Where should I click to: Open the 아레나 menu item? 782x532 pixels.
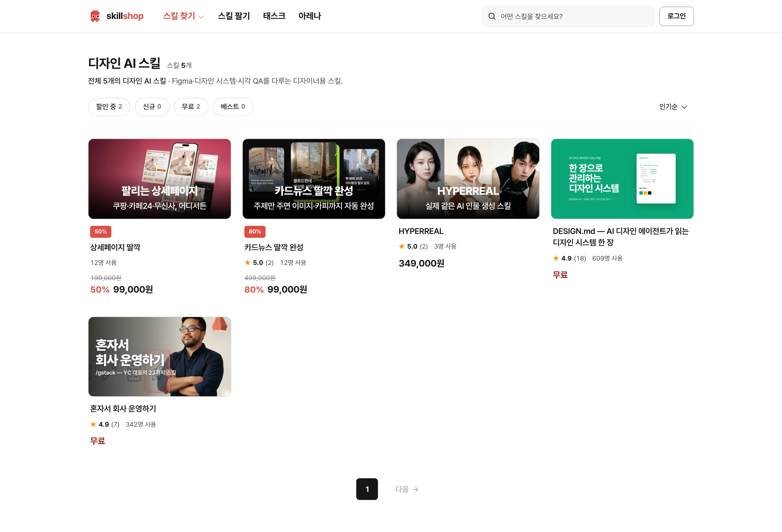310,16
